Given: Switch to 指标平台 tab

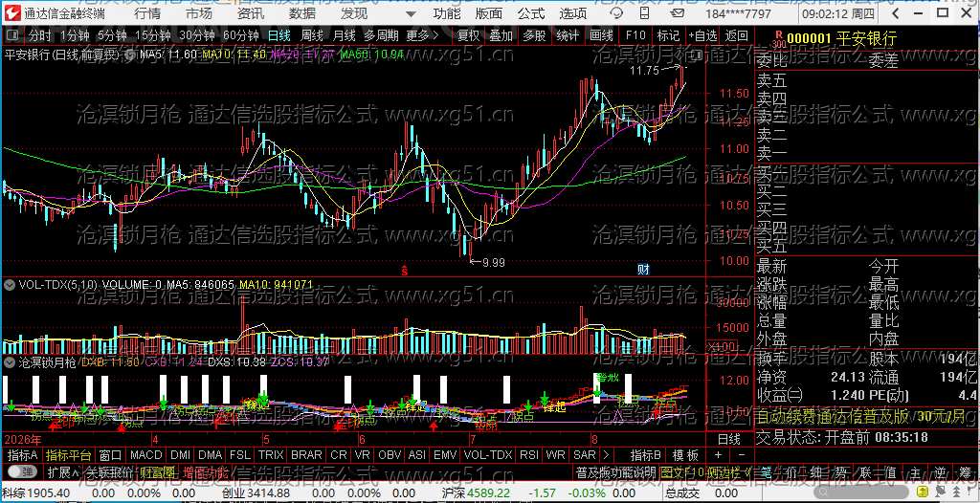Looking at the screenshot, I should click(x=68, y=455).
